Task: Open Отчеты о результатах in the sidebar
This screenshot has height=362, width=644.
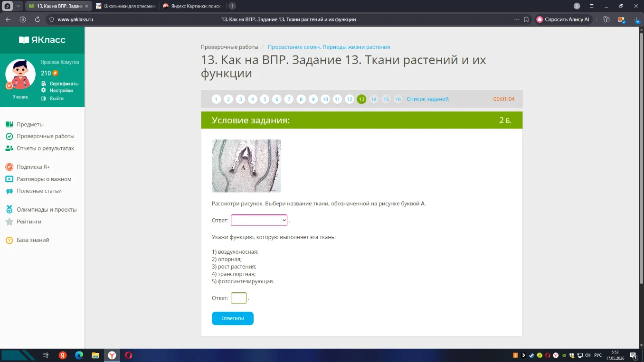Action: [46, 148]
